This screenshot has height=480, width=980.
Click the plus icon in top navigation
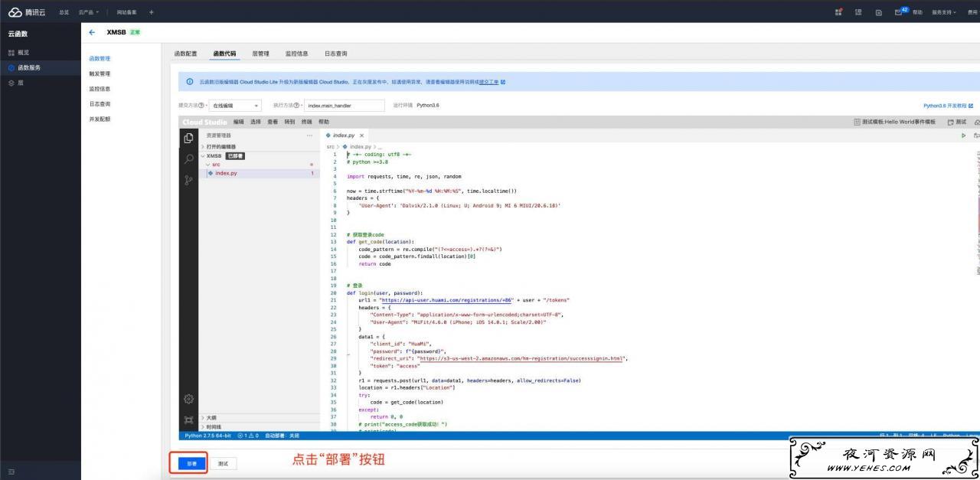point(151,12)
